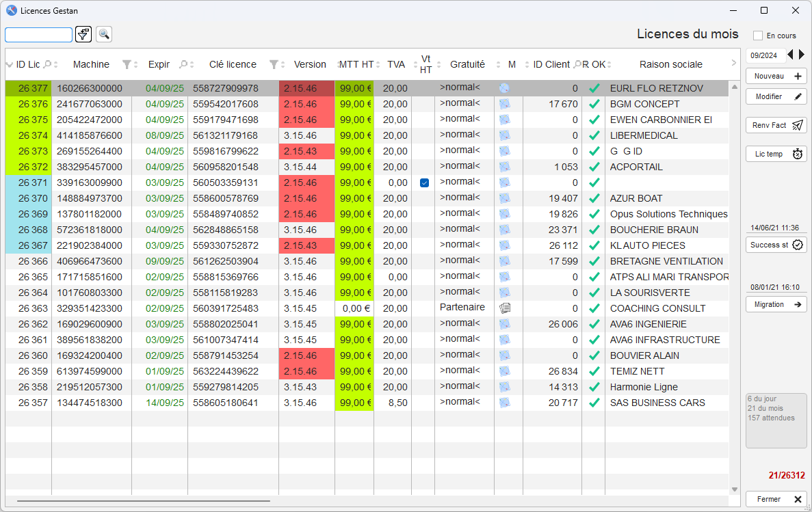812x512 pixels.
Task: Click the search icon in ID Lic header
Action: point(47,64)
